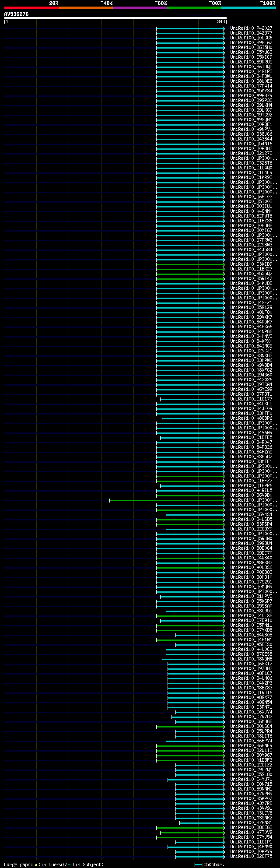Click the query end position 343
280x868 pixels.
click(221, 21)
